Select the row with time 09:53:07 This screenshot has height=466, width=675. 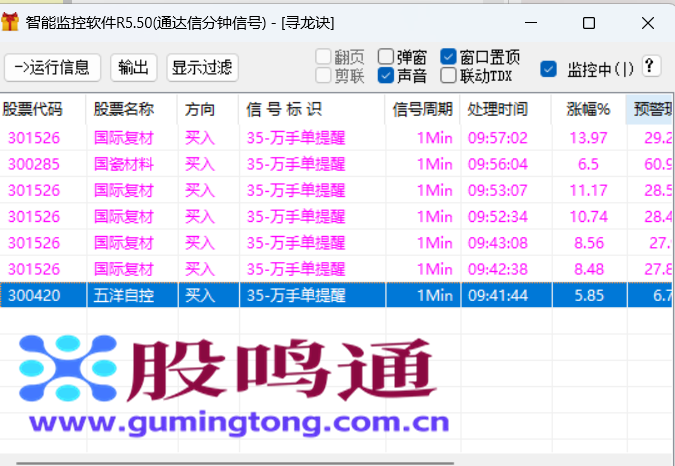coord(336,191)
